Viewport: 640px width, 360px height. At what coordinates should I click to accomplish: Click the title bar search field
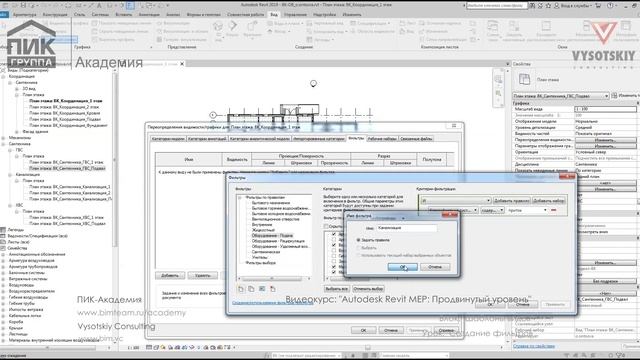[497, 6]
